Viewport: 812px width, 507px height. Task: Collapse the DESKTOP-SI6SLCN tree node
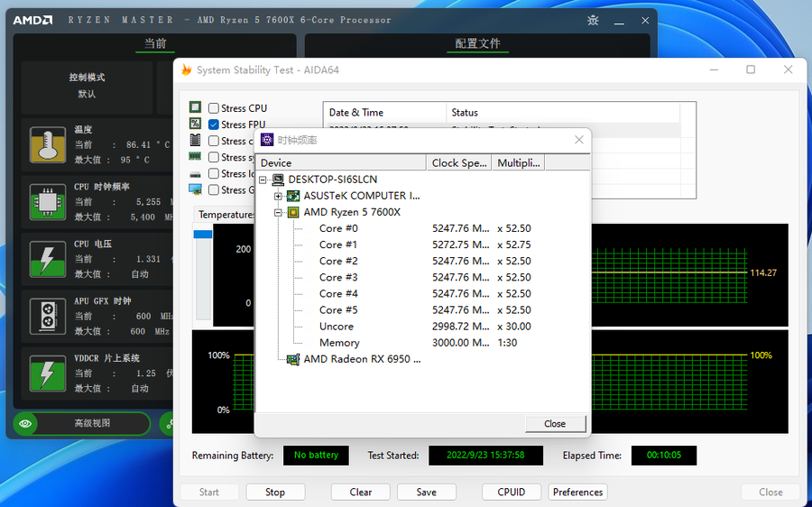point(263,180)
